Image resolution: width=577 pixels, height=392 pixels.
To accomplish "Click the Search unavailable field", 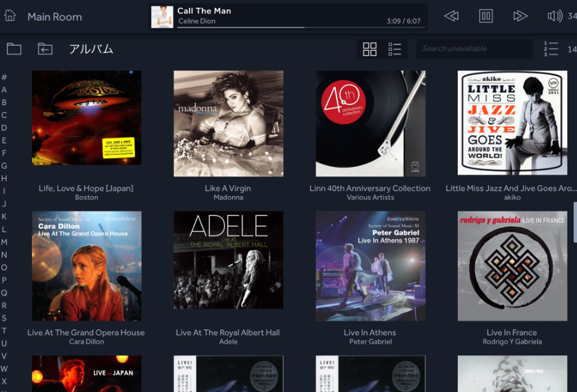I will [x=474, y=49].
